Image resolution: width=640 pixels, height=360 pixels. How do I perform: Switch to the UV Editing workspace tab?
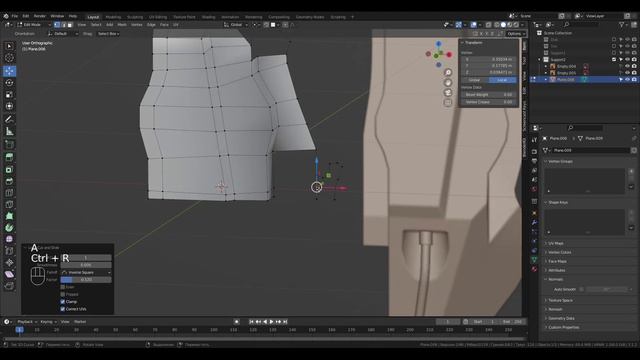click(158, 17)
